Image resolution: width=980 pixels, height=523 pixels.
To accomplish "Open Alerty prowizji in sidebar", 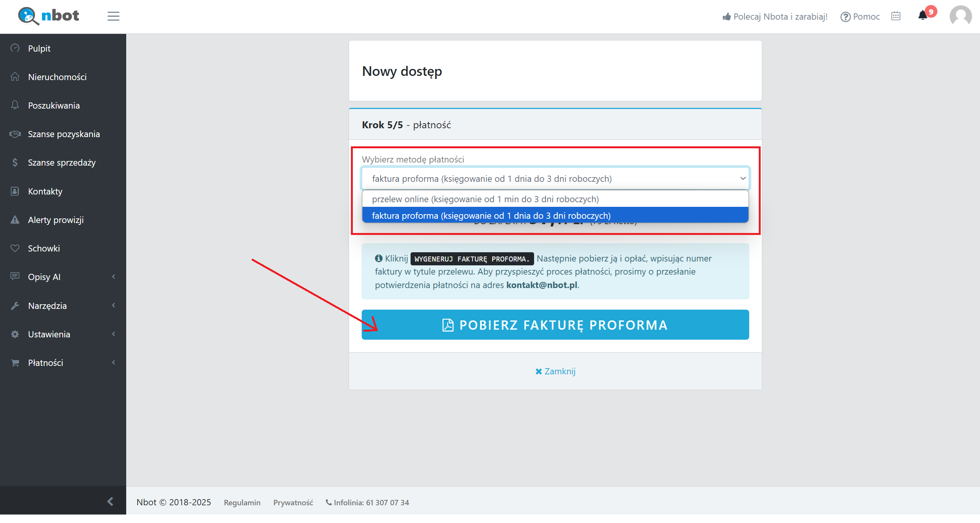I will 56,220.
